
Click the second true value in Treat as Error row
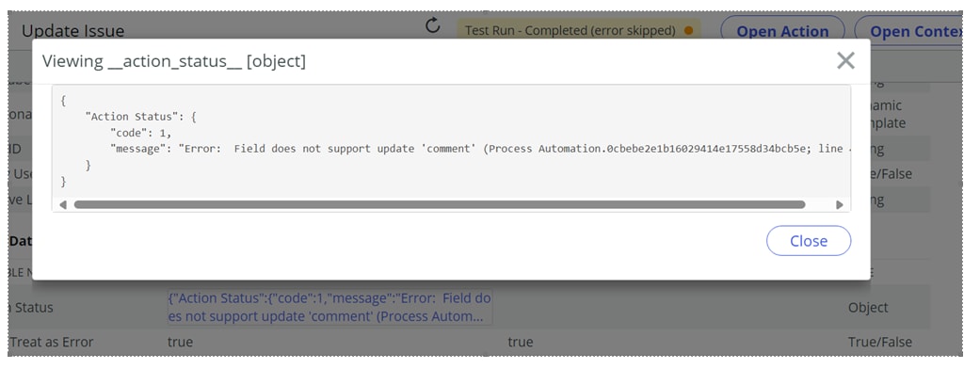point(520,342)
